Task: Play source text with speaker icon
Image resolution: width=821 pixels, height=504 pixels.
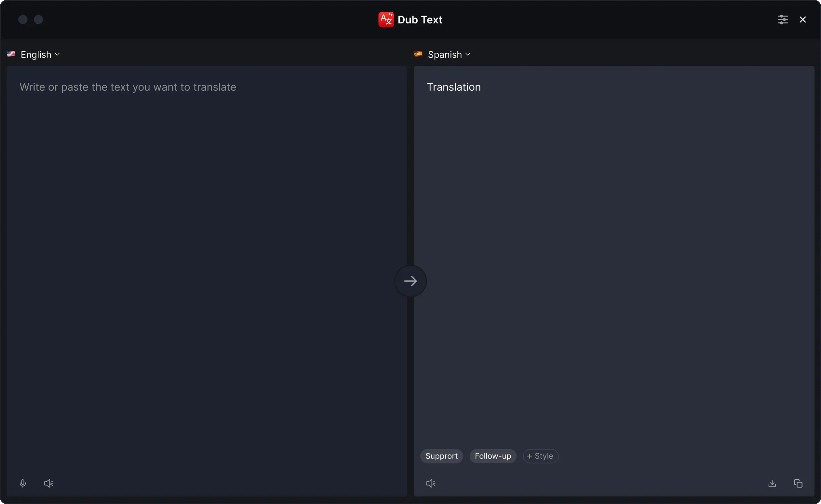Action: [49, 483]
